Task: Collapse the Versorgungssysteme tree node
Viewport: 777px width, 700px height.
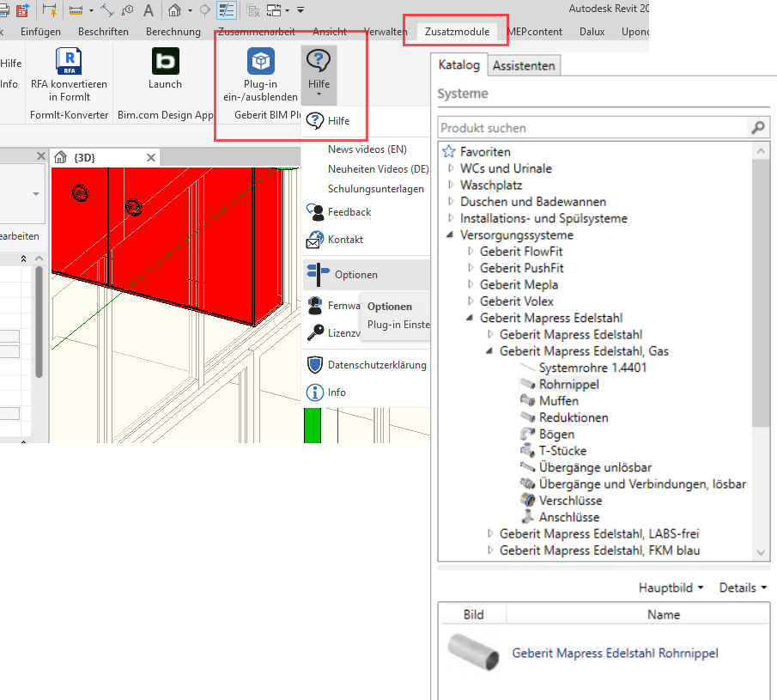Action: click(x=452, y=235)
